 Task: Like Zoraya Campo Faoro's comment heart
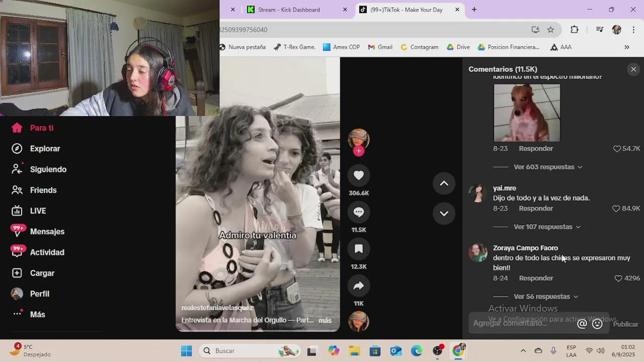pyautogui.click(x=618, y=279)
